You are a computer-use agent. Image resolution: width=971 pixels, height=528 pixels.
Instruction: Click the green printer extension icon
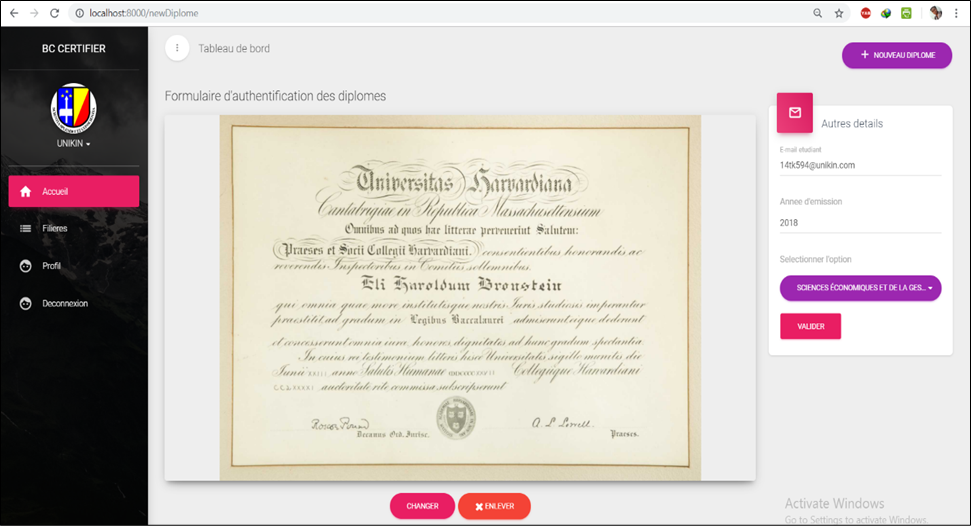point(906,13)
